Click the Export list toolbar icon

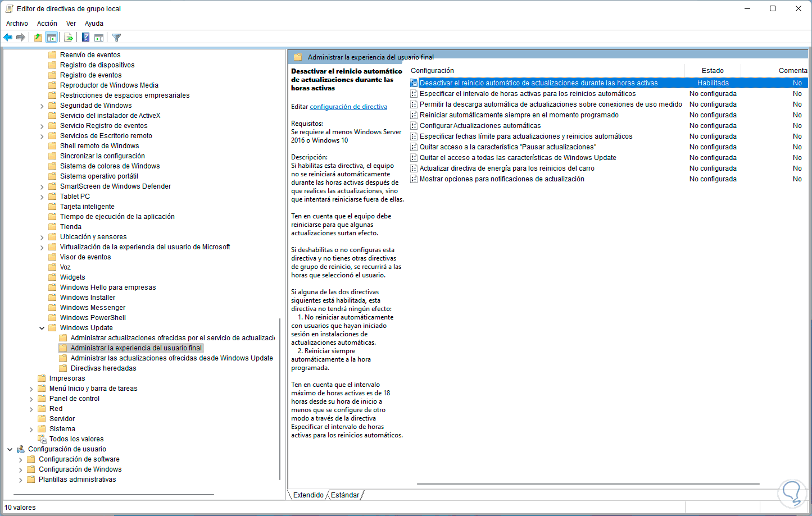[x=69, y=38]
